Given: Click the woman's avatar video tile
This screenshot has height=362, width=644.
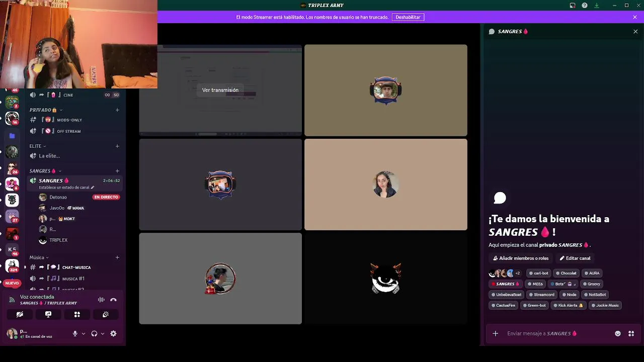Looking at the screenshot, I should 386,185.
